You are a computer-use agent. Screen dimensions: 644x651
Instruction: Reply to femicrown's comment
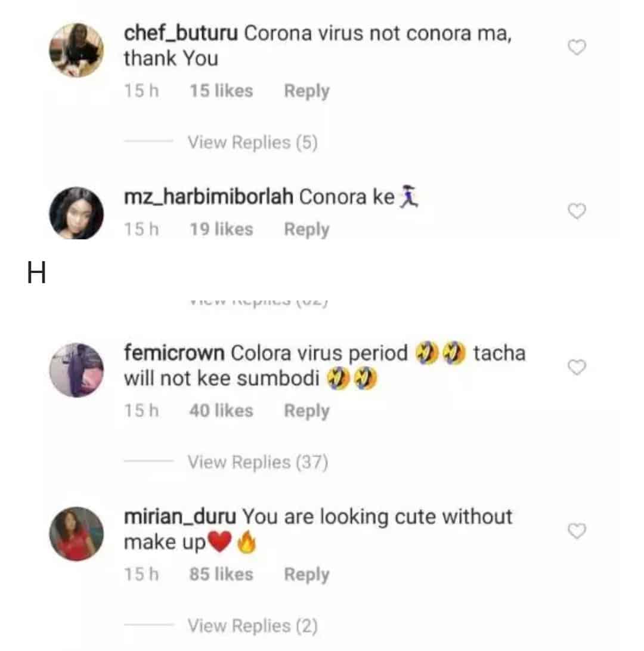(306, 411)
